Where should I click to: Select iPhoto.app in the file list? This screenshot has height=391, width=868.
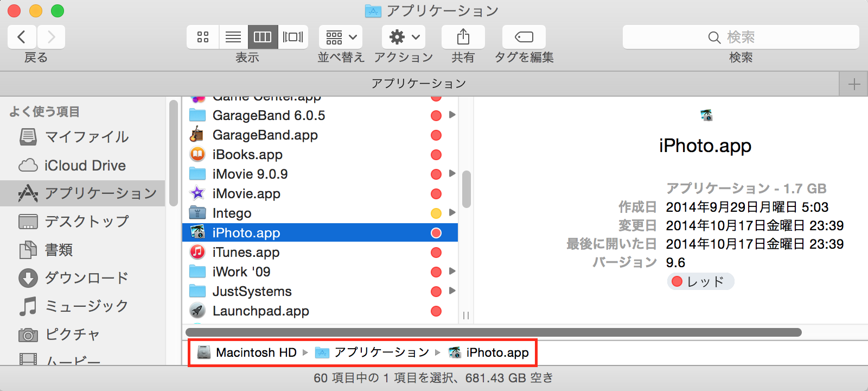click(320, 232)
